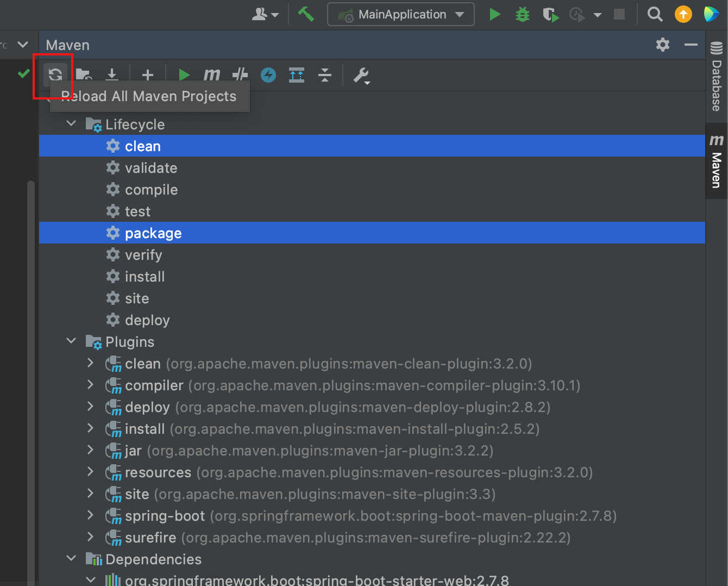Select the site lifecycle goal
Image resolution: width=728 pixels, height=586 pixels.
[372, 298]
